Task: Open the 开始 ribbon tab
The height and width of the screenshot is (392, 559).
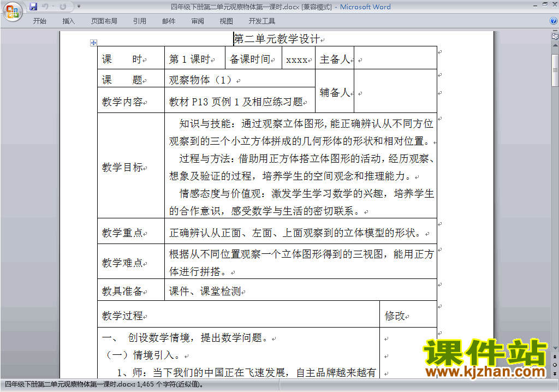Action: 39,21
